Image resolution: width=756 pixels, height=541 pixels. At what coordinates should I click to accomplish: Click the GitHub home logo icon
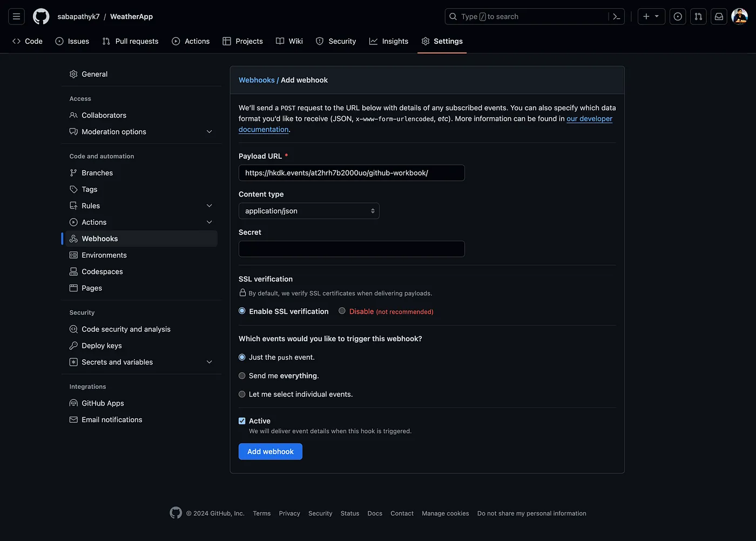click(41, 16)
